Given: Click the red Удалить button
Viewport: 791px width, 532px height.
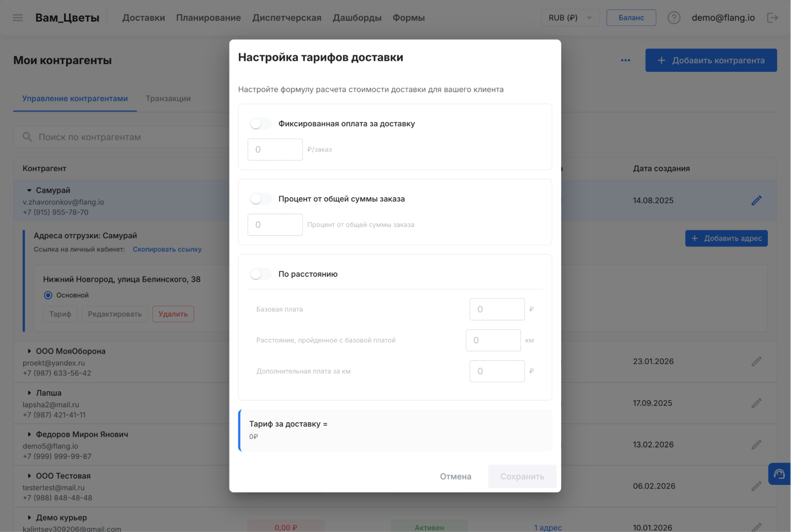Looking at the screenshot, I should pyautogui.click(x=173, y=314).
